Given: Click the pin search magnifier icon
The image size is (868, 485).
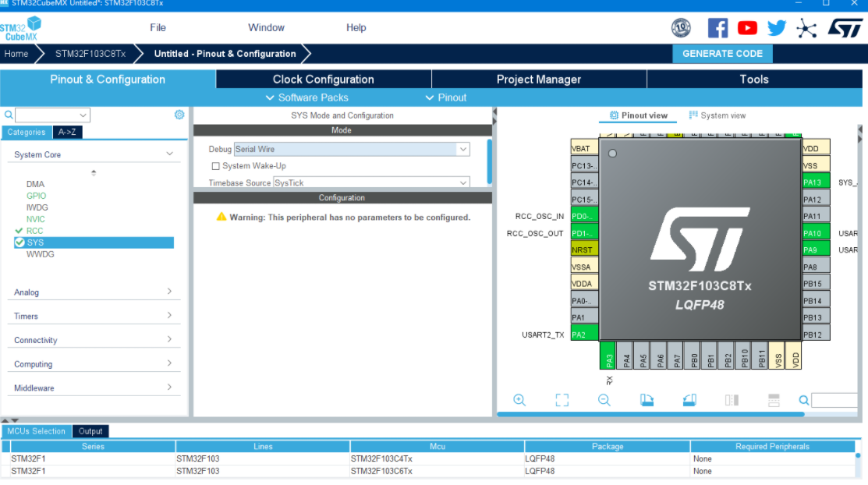Looking at the screenshot, I should pyautogui.click(x=804, y=400).
